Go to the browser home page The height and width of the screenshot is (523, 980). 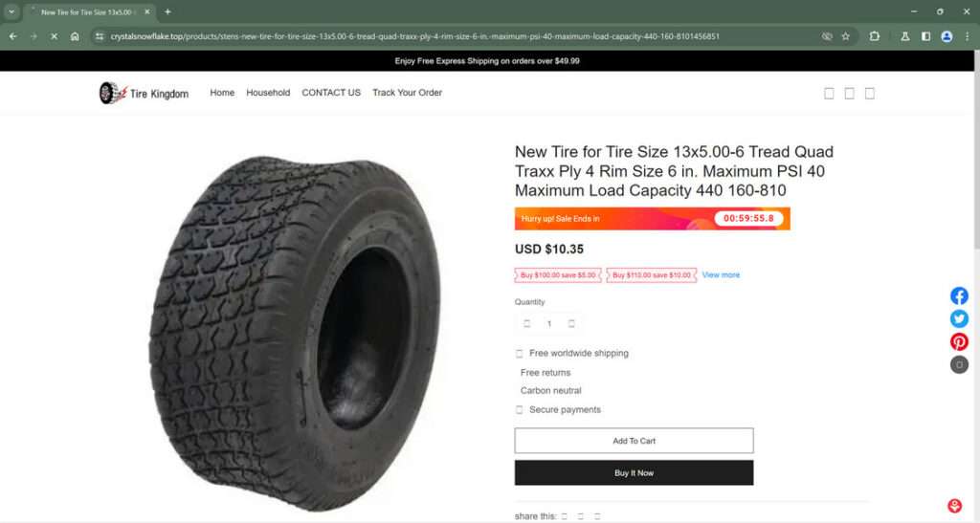(75, 36)
